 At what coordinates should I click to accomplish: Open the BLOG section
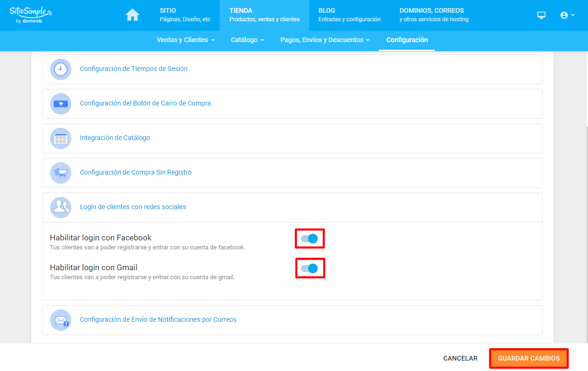tap(349, 15)
